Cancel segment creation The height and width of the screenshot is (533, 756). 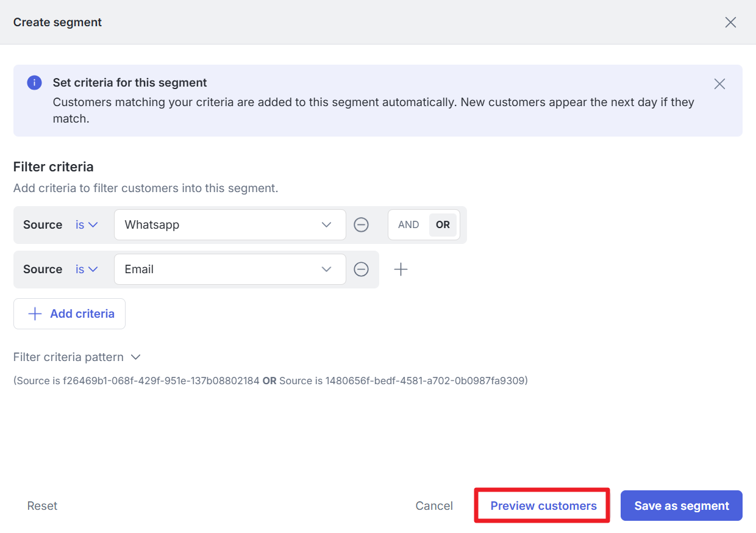click(x=434, y=506)
